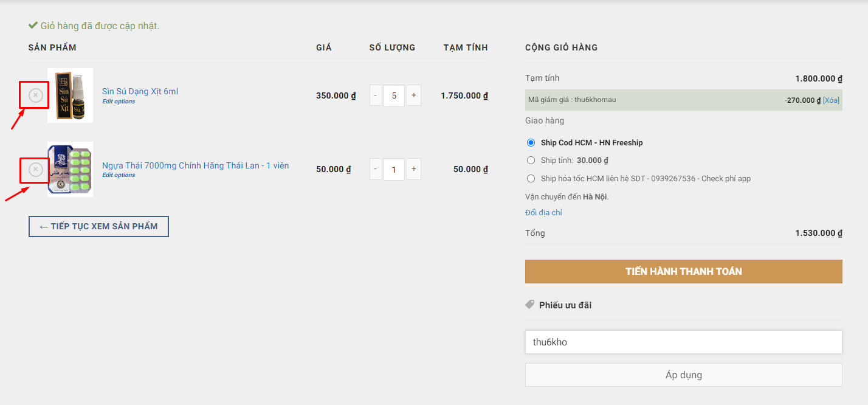
Task: Click Edit options under Ngựa Thái 7000mg
Action: (119, 175)
